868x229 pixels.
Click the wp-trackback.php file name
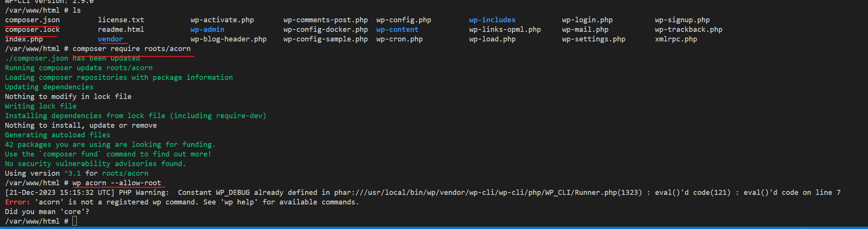point(689,30)
